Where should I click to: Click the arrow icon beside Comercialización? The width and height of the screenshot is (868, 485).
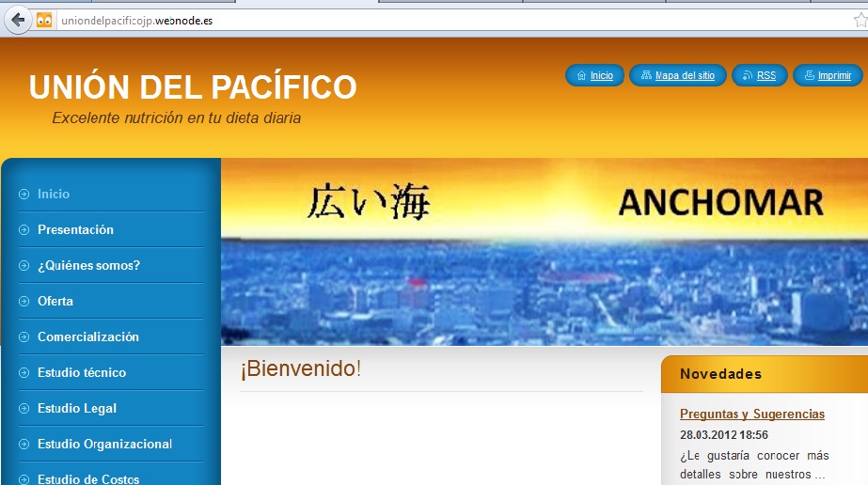click(x=24, y=337)
